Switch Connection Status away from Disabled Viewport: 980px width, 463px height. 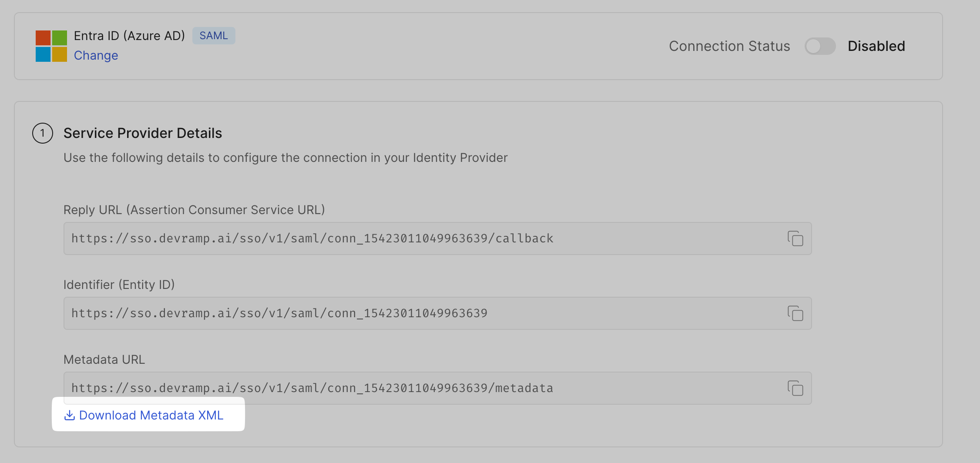820,46
